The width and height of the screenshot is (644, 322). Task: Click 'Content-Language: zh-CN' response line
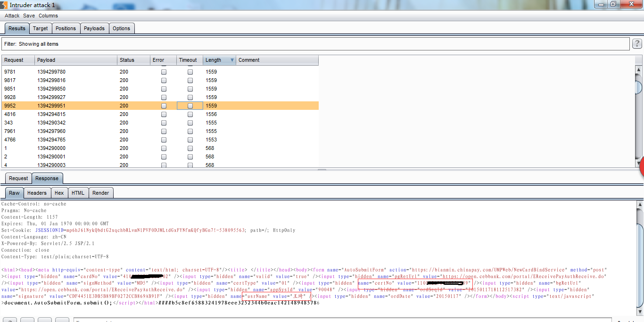(33, 237)
